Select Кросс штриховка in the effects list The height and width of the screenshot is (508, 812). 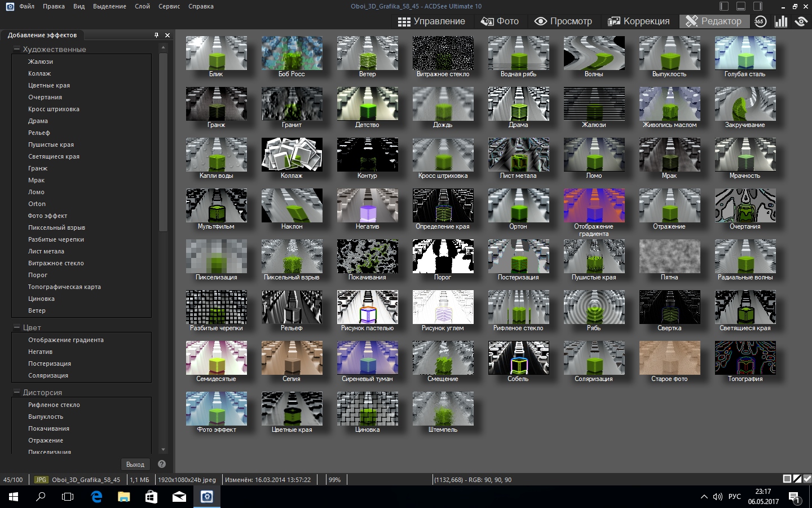[x=54, y=109]
